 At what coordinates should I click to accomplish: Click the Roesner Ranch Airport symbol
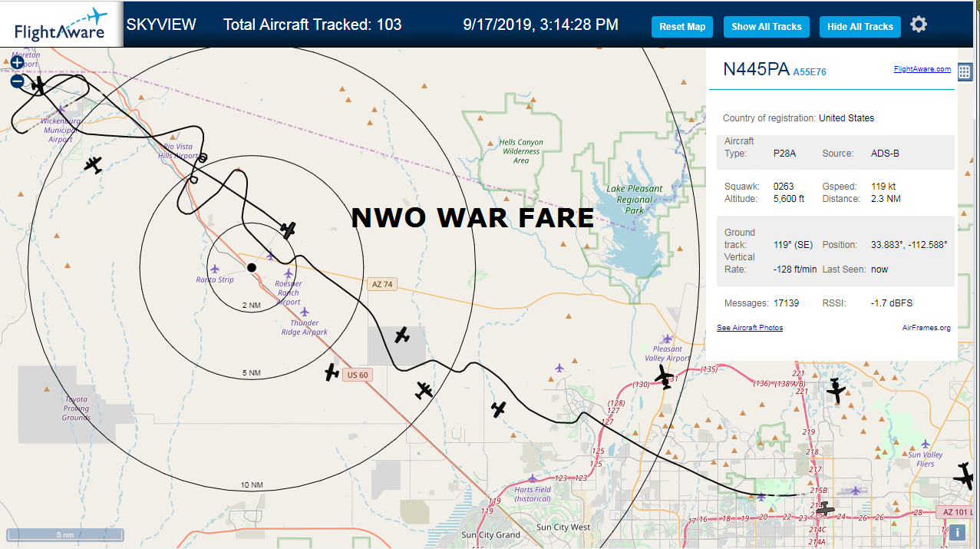(x=289, y=273)
